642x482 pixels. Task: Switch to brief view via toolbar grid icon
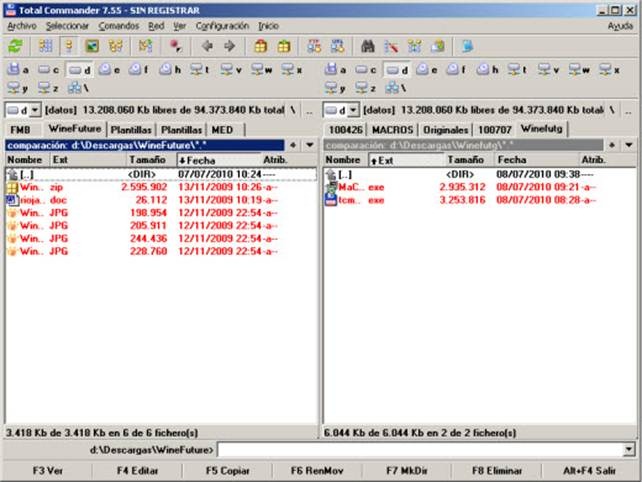coord(45,46)
